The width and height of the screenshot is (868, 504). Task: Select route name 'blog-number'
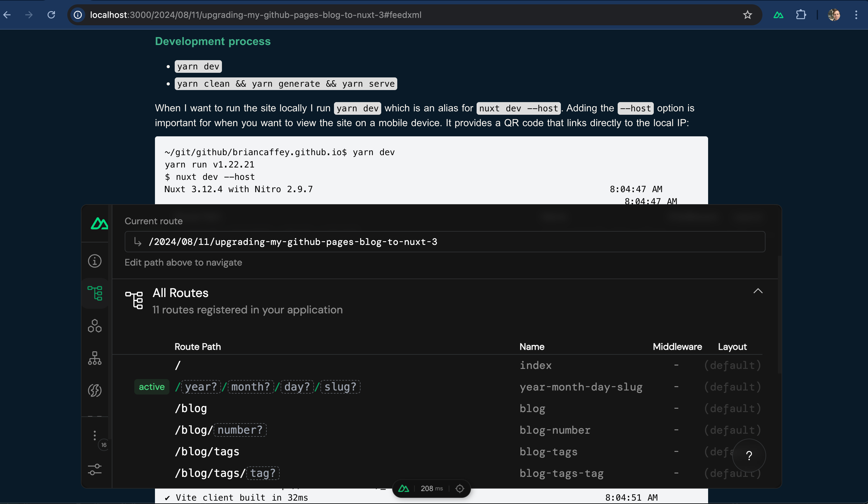click(555, 430)
